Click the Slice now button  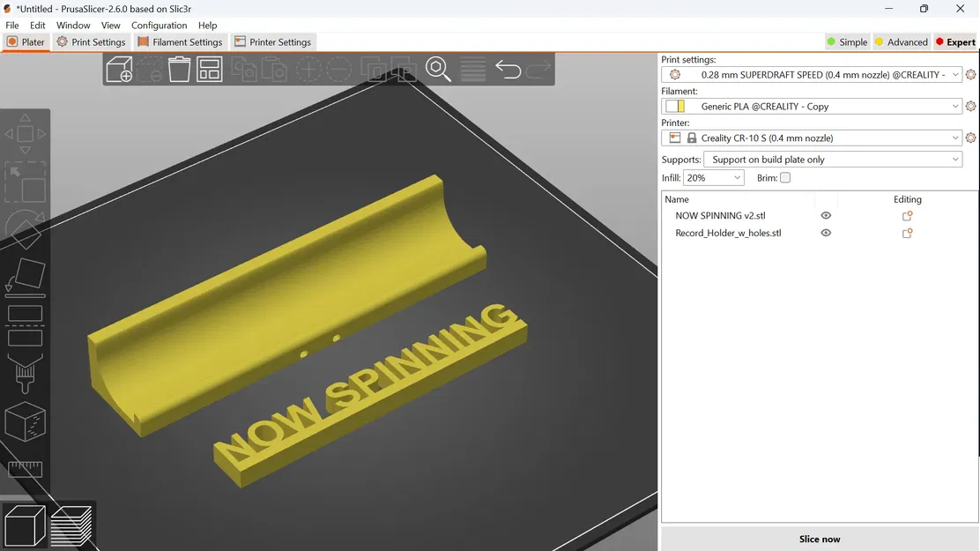tap(820, 539)
